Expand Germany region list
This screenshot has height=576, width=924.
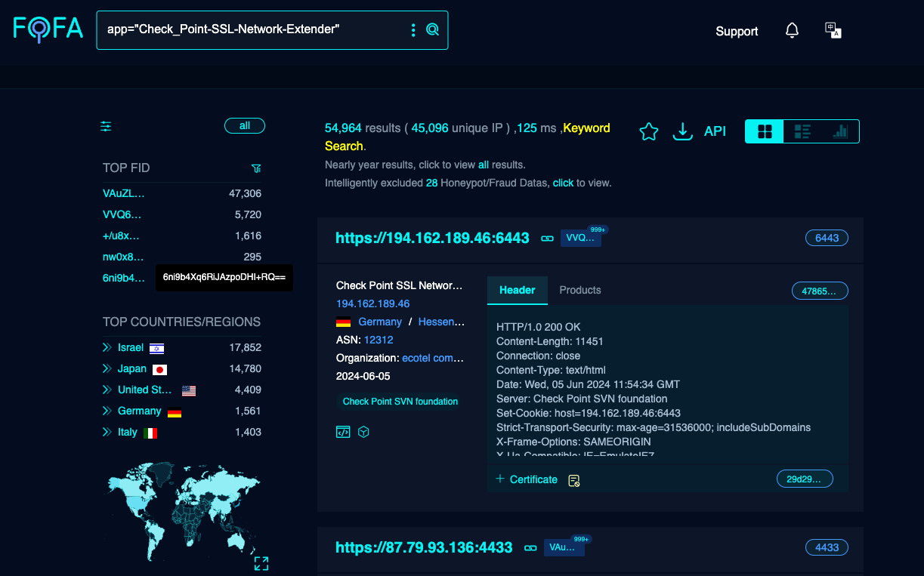(107, 411)
